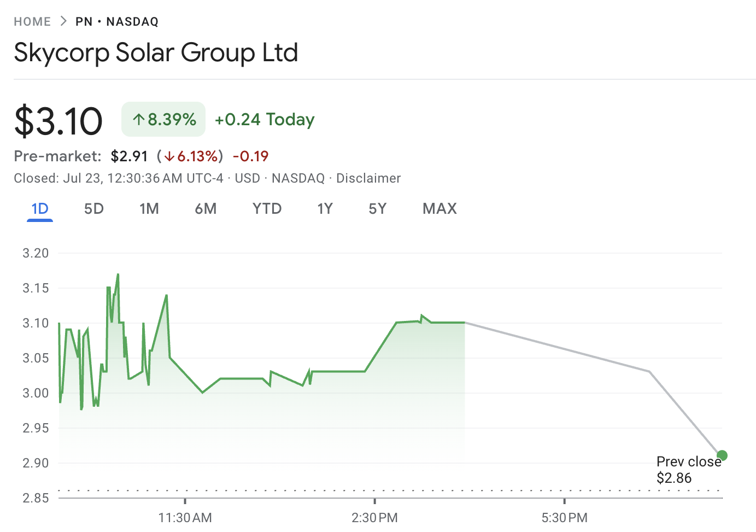Image resolution: width=756 pixels, height=532 pixels.
Task: Show the YTD chart range
Action: [267, 209]
